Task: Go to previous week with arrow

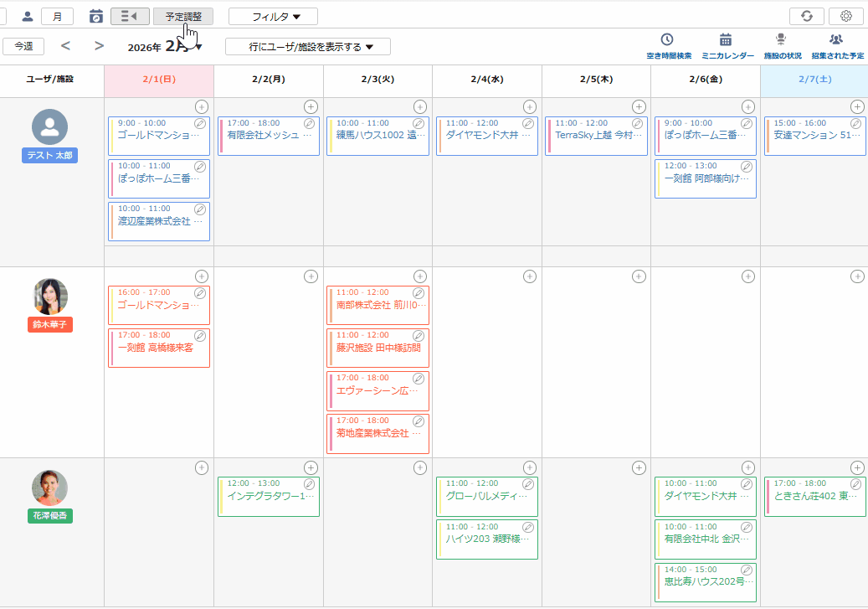Action: point(65,46)
